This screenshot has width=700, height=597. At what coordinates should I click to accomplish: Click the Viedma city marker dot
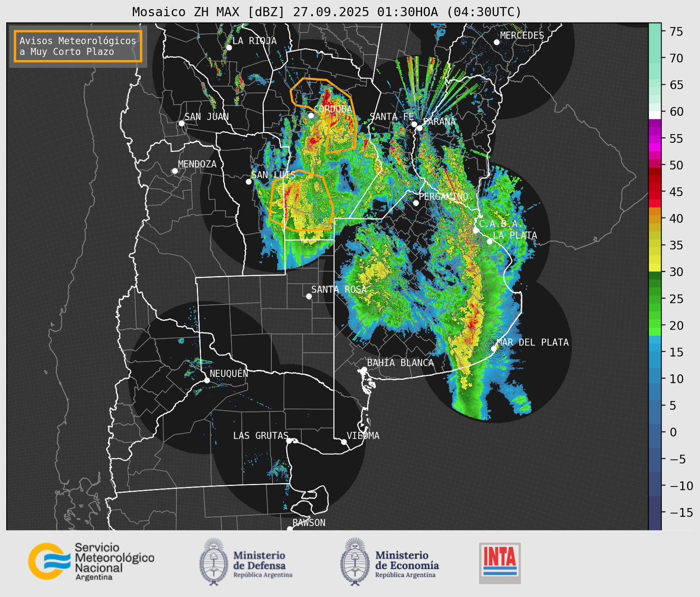click(344, 442)
